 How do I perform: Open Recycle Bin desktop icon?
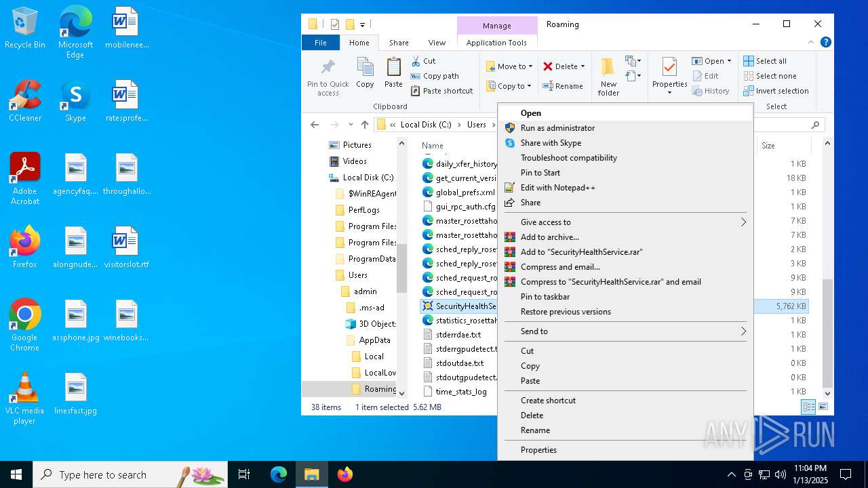(24, 28)
